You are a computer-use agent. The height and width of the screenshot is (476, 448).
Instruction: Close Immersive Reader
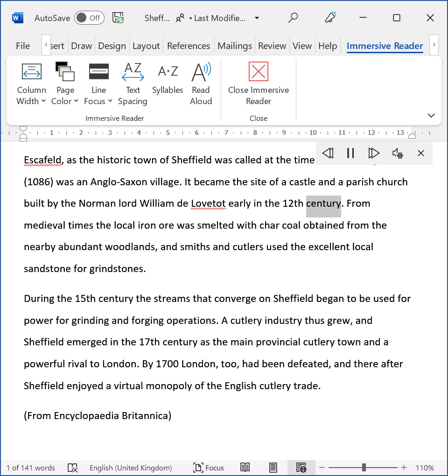point(258,84)
